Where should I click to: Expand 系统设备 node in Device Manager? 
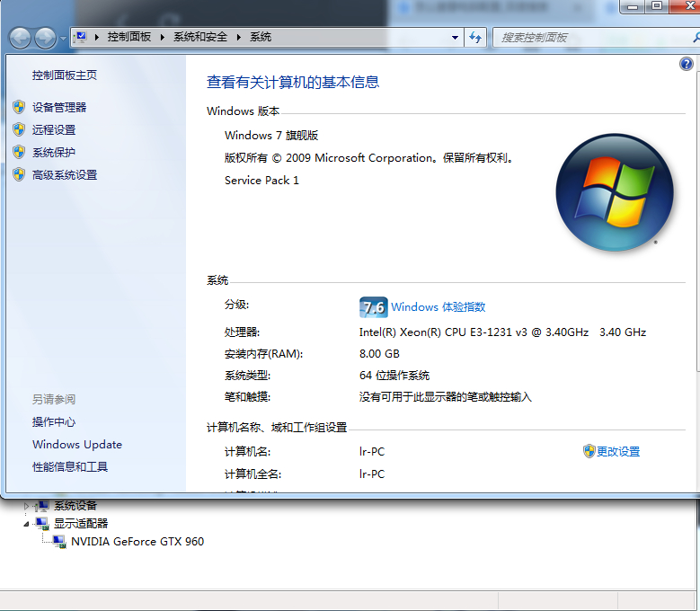pos(26,506)
